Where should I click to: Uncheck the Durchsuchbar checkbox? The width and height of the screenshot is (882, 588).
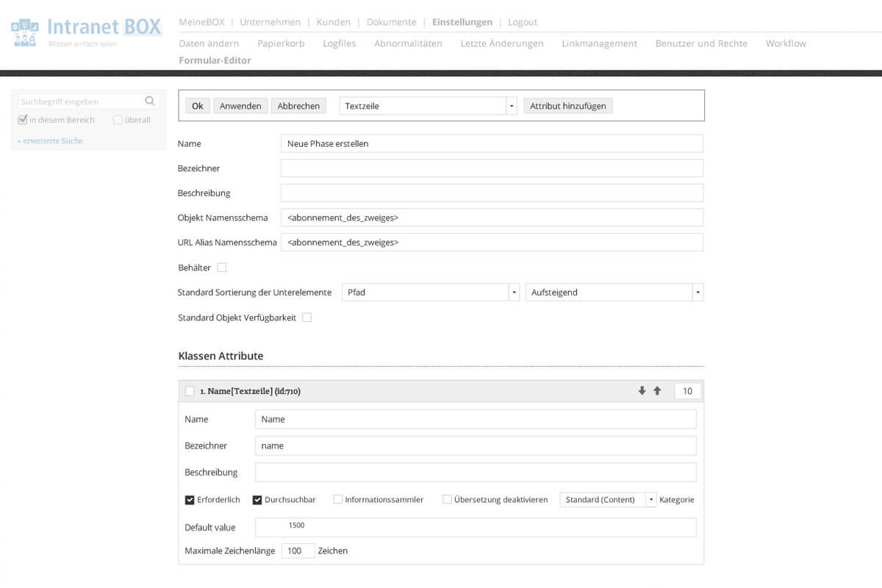(x=257, y=500)
